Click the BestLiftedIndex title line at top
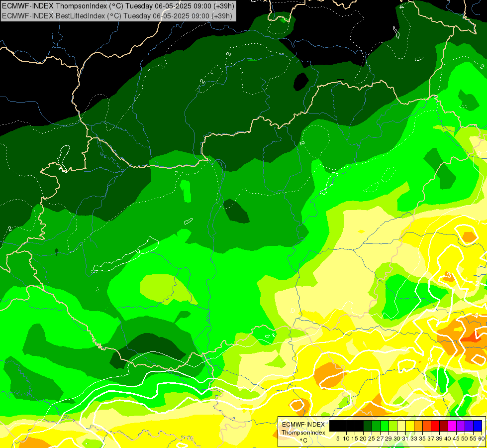 coord(117,15)
